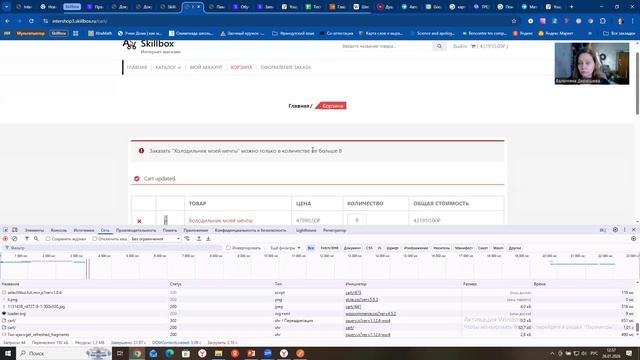Expand the Каталог menu dropdown
640x360 pixels.
[168, 67]
